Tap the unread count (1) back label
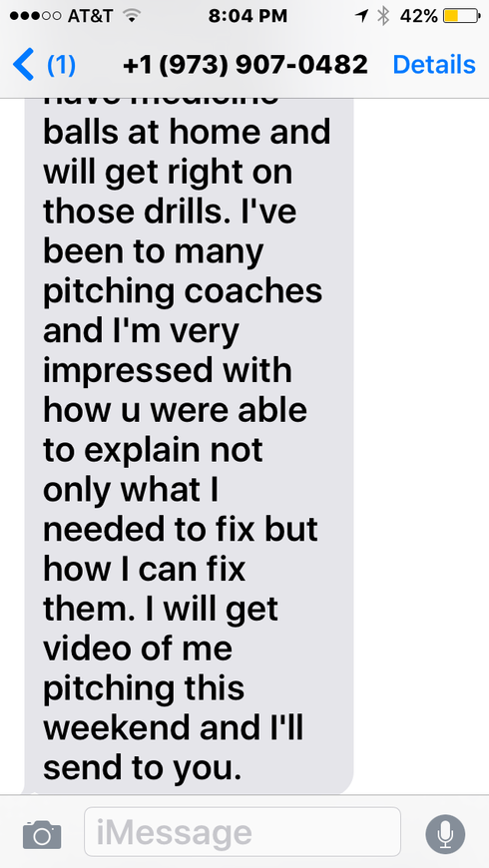This screenshot has height=868, width=489. tap(62, 65)
